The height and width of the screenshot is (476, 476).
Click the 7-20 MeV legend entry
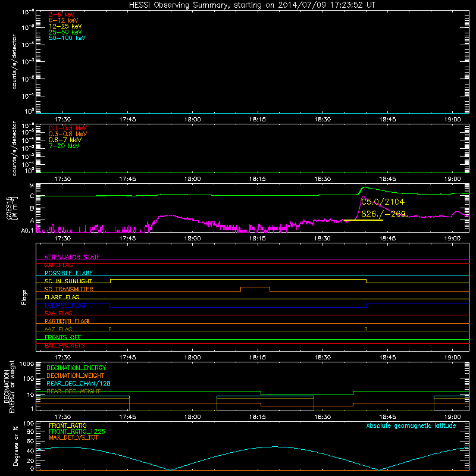[64, 146]
